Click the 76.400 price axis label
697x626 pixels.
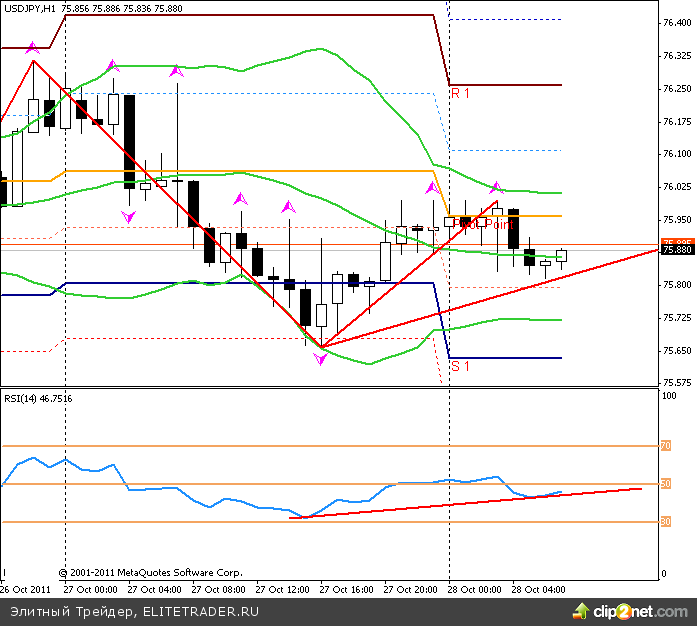click(x=676, y=22)
